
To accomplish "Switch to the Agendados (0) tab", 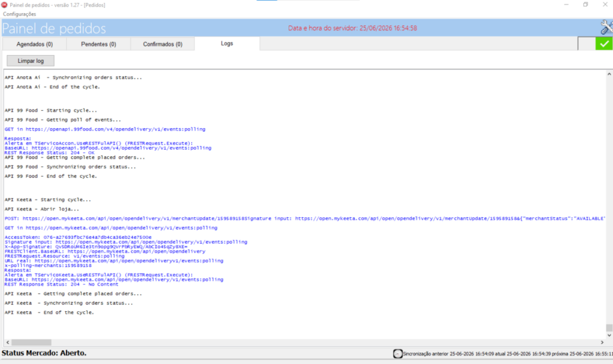I will (34, 44).
